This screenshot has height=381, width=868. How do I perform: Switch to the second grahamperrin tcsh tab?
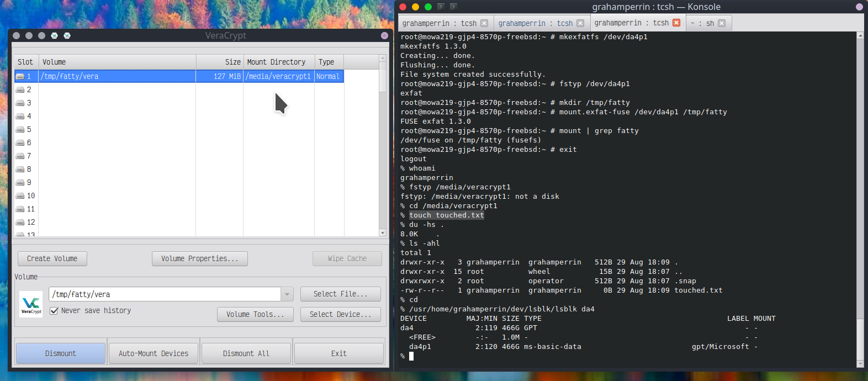pyautogui.click(x=535, y=23)
